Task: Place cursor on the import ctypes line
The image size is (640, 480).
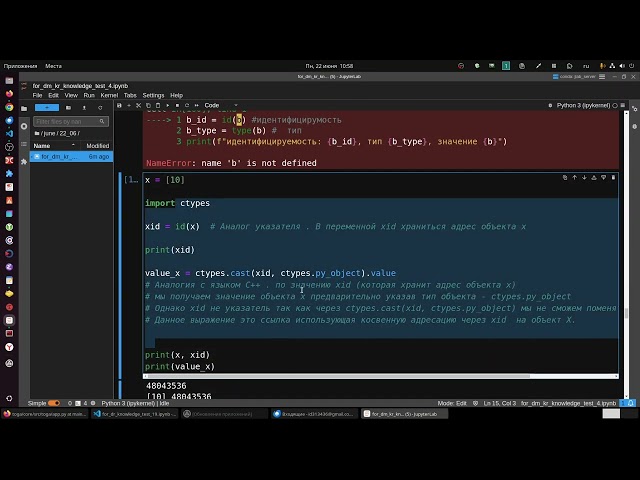Action: pos(178,203)
